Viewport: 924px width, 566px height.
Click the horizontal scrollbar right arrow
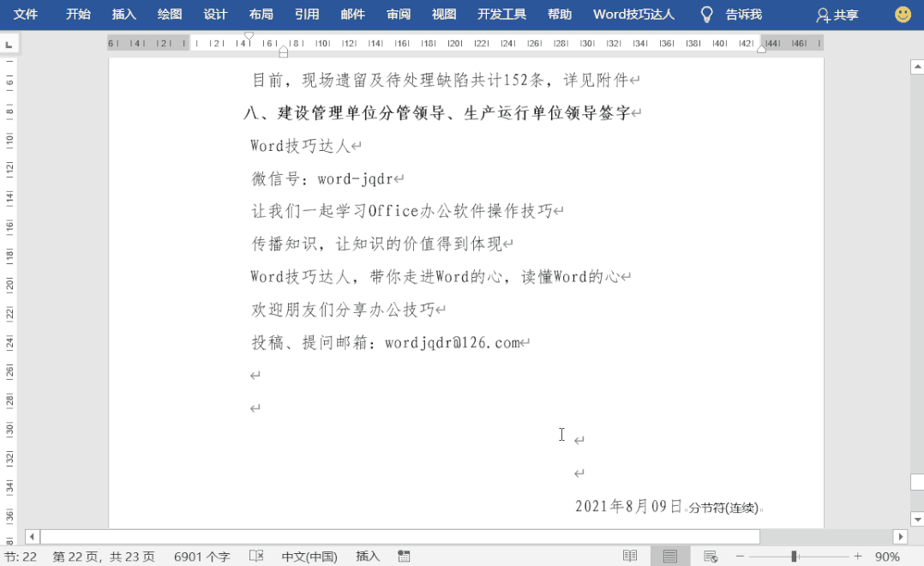click(x=900, y=537)
